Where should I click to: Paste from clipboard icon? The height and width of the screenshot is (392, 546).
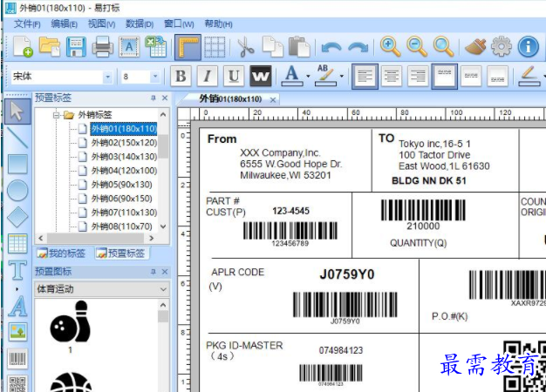pyautogui.click(x=299, y=47)
